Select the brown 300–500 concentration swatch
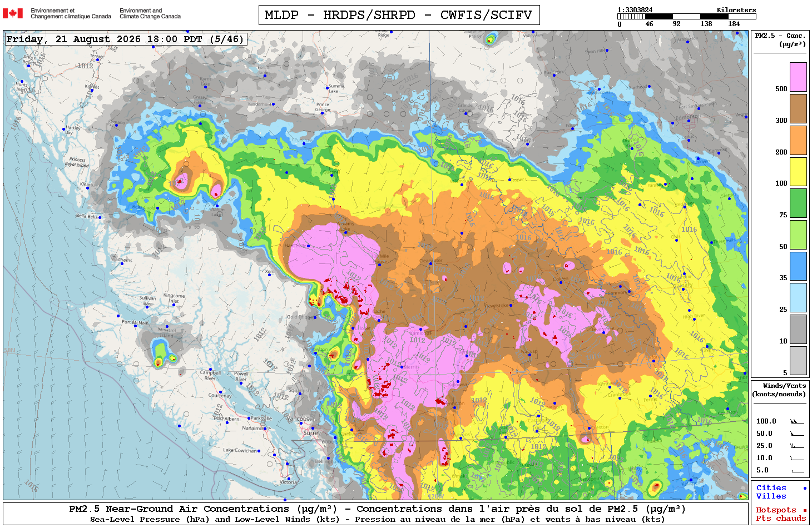 pyautogui.click(x=798, y=108)
